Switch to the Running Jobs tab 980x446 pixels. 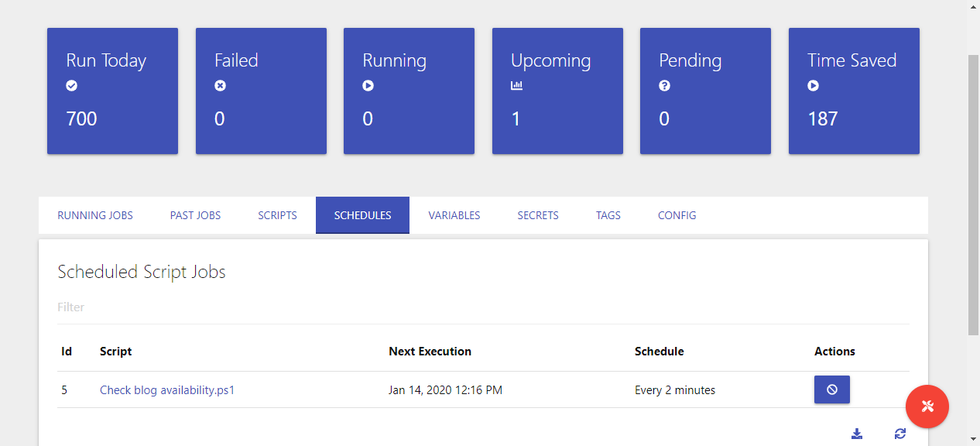click(x=95, y=215)
